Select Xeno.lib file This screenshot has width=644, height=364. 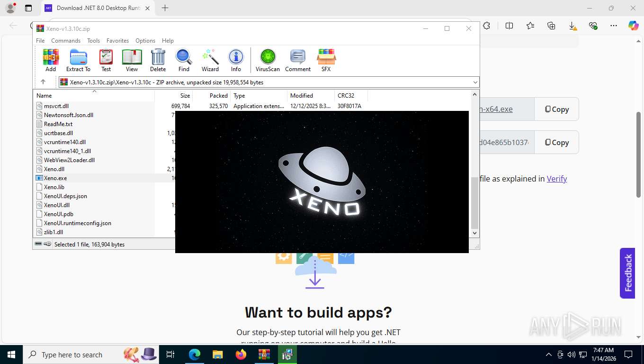54,187
